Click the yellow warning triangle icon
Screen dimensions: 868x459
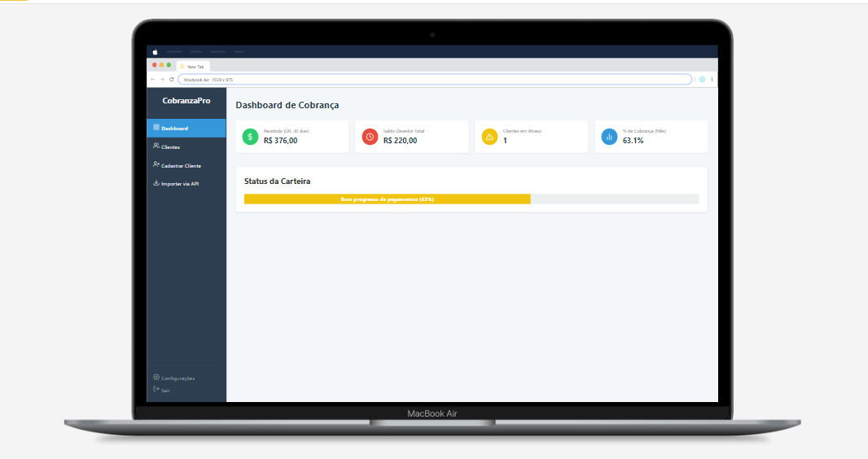pos(489,137)
